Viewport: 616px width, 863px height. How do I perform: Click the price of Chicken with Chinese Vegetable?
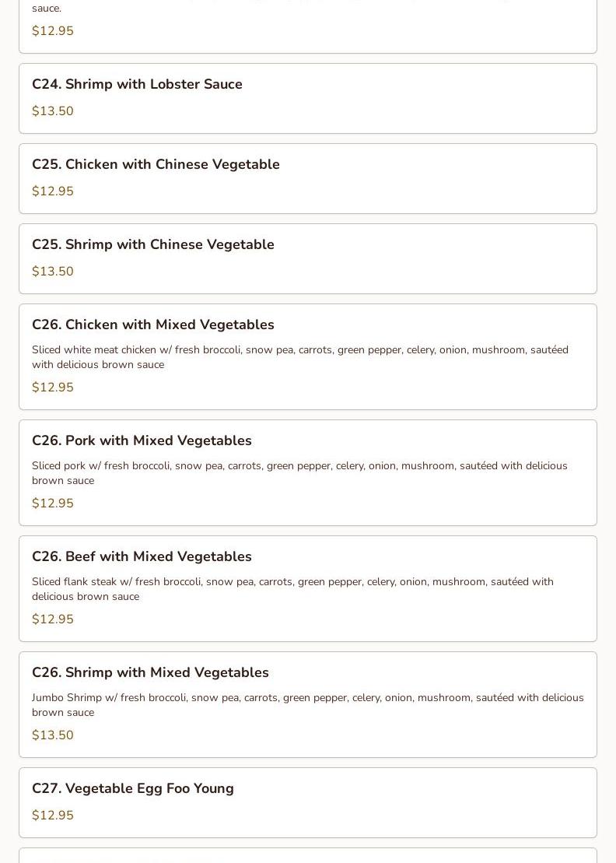53,191
